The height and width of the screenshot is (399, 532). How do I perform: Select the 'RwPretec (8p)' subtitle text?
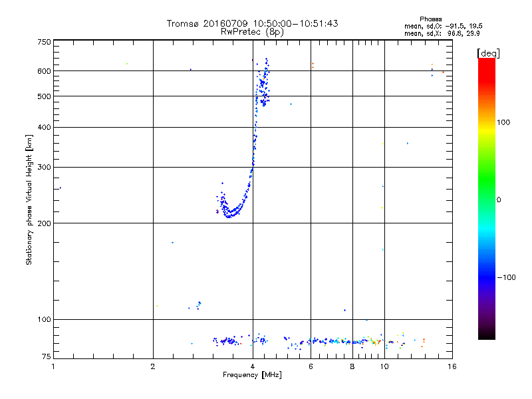[252, 32]
